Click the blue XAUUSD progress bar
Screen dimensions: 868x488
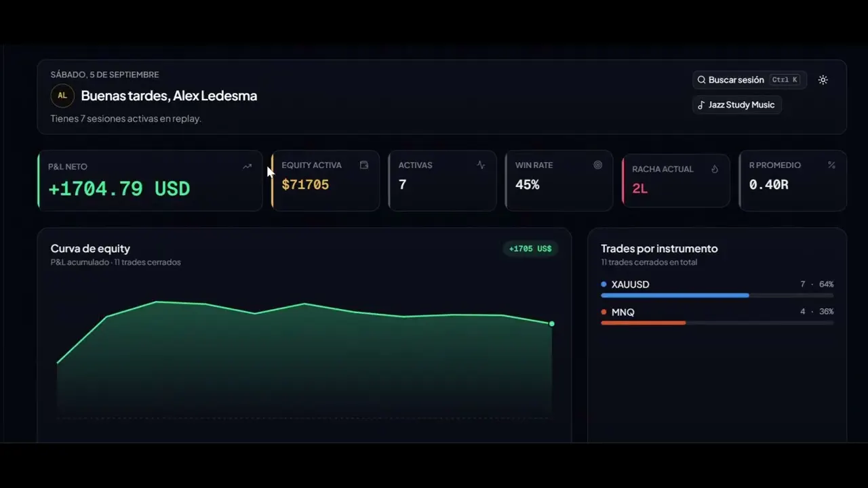tap(675, 296)
